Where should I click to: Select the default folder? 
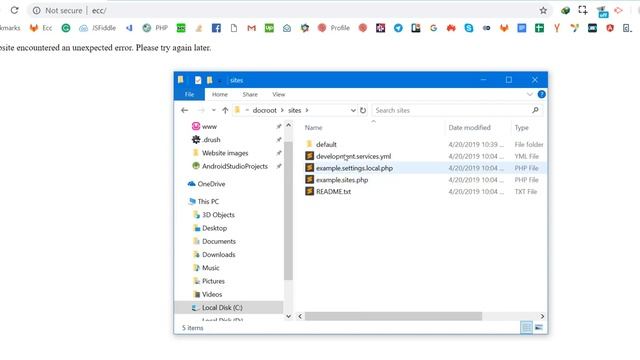tap(326, 144)
